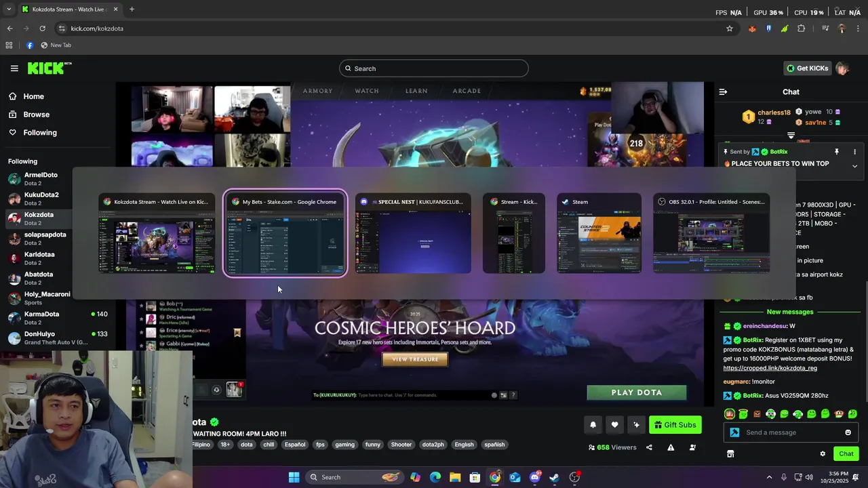Open Windows clock and date
This screenshot has width=868, height=488.
(x=835, y=477)
